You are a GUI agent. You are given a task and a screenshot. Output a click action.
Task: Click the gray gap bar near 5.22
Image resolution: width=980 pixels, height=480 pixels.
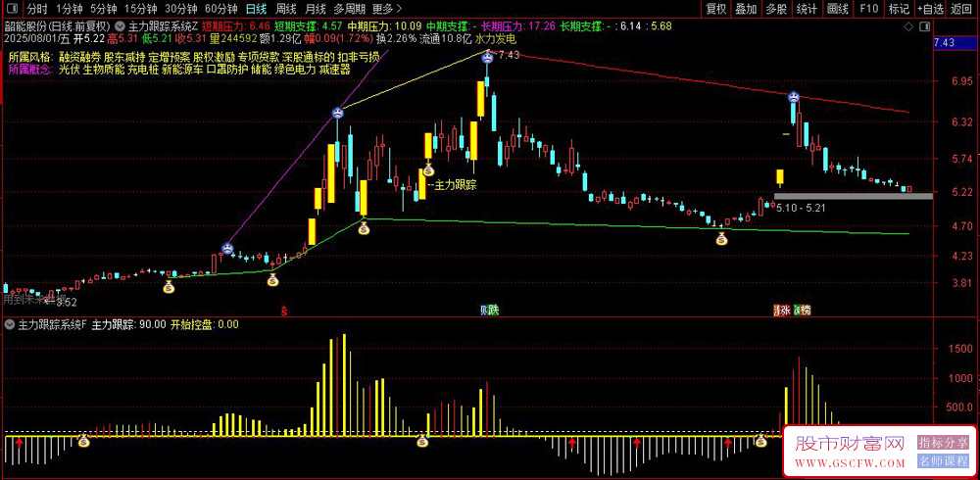coord(854,196)
